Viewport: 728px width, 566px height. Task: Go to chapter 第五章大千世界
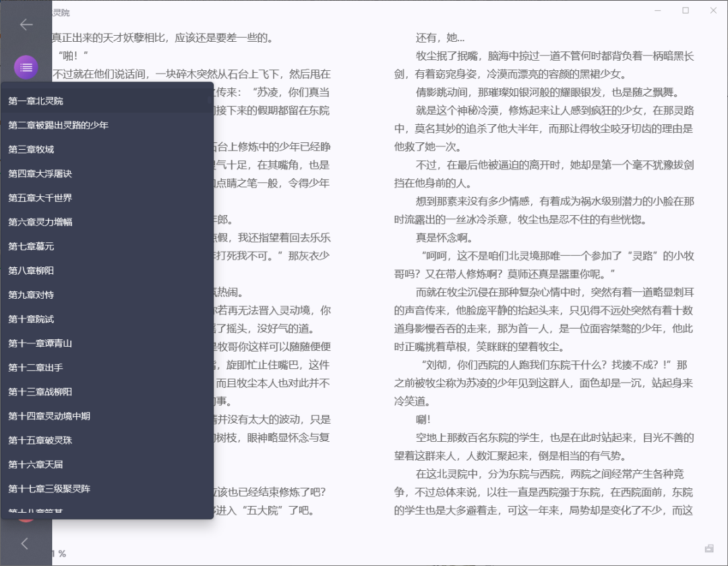(x=107, y=198)
